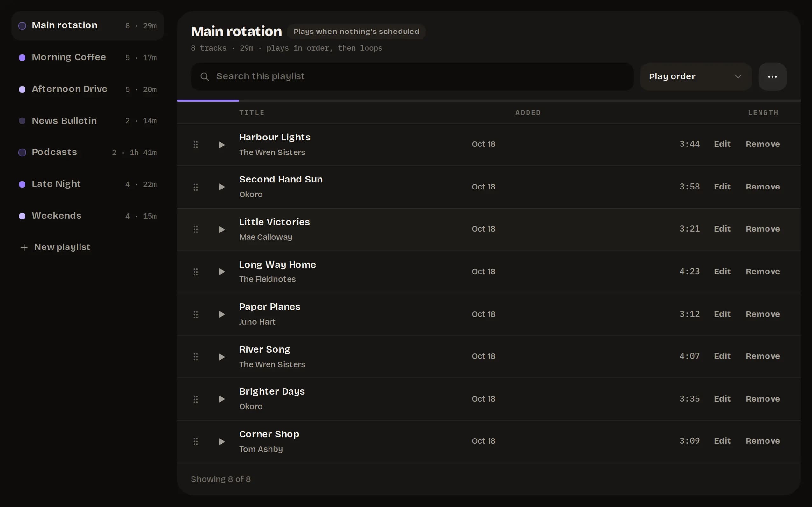812x507 pixels.
Task: Play the Little Victories track
Action: click(221, 230)
